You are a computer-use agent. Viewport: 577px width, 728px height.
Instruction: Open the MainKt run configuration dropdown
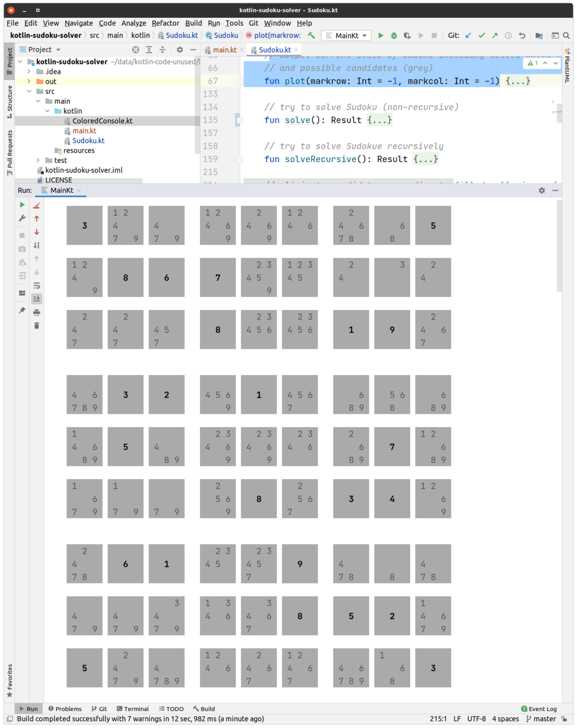click(x=347, y=36)
